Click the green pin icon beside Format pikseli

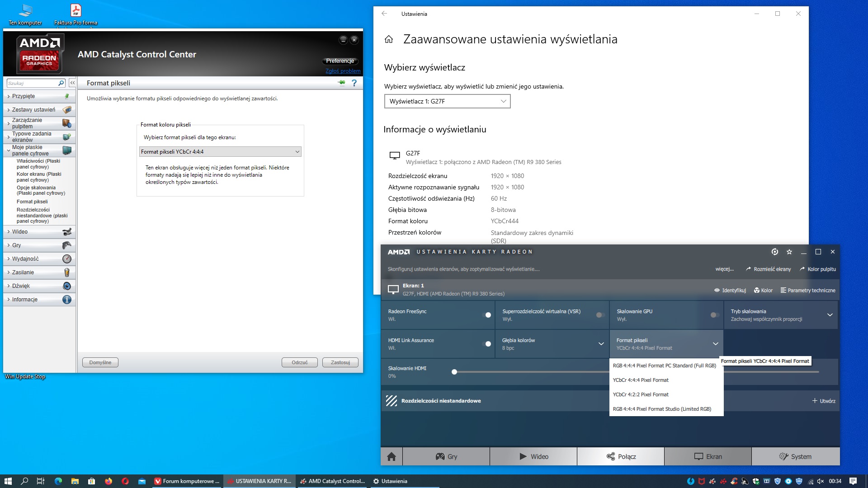341,83
